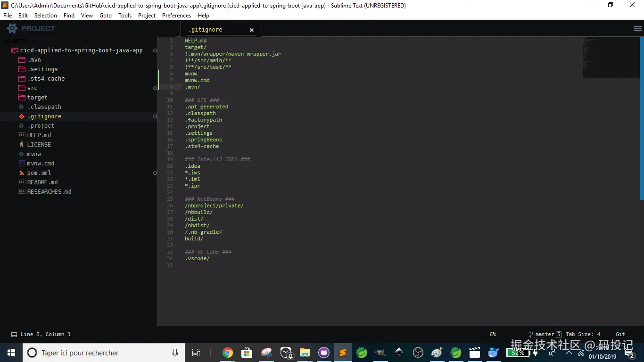Screen dimensions: 644x362
Task: Click the markdown icon beside RESEARCHES.md
Action: coord(21,192)
